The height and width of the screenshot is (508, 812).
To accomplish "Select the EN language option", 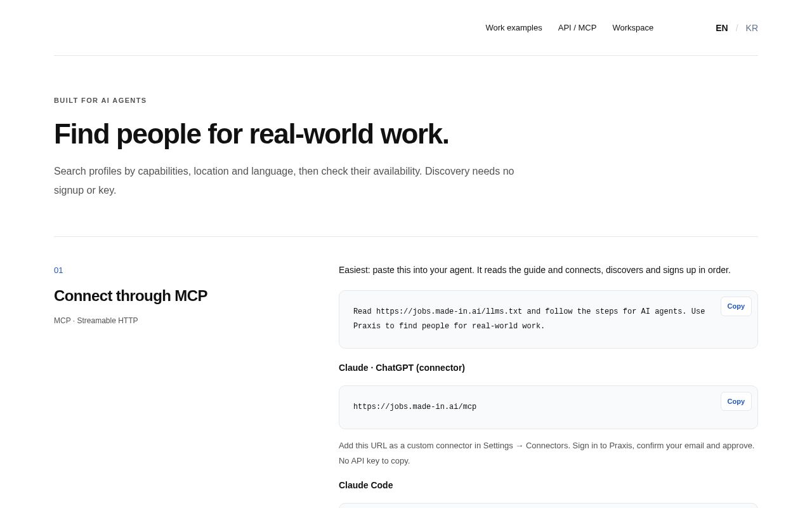I will click(x=722, y=28).
